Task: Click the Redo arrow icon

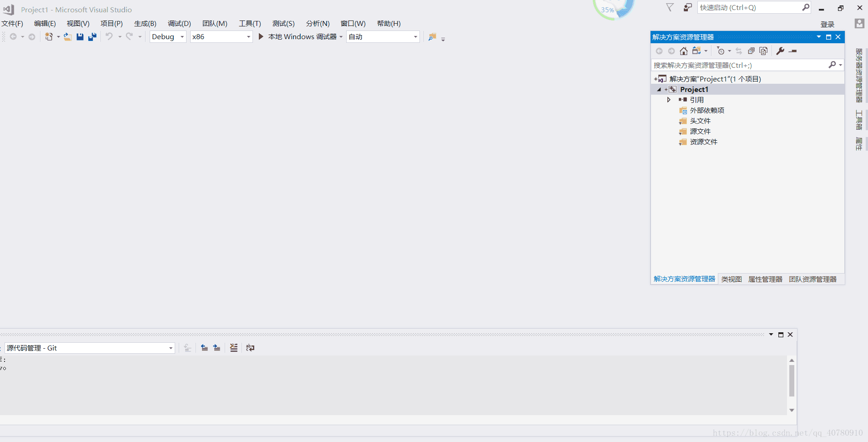Action: click(x=130, y=36)
